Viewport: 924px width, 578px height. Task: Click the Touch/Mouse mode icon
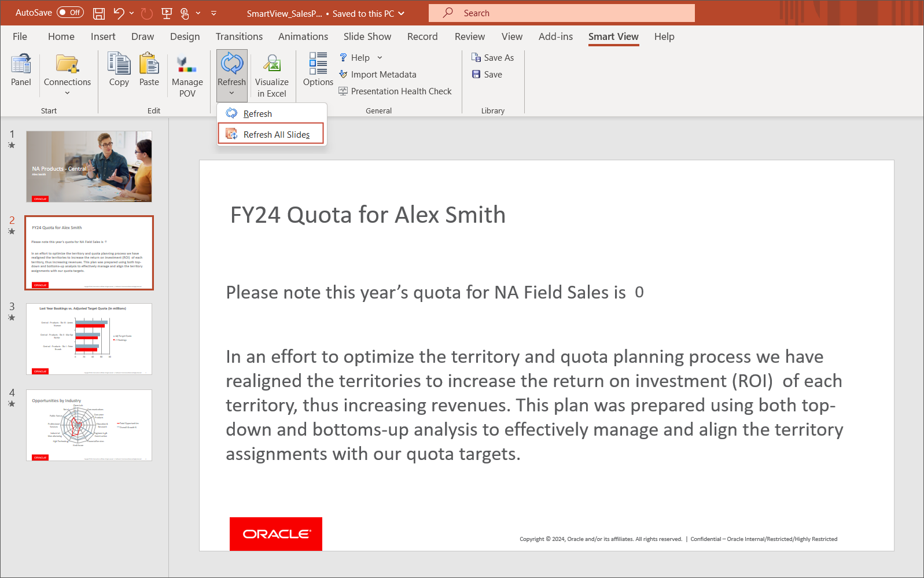point(185,13)
